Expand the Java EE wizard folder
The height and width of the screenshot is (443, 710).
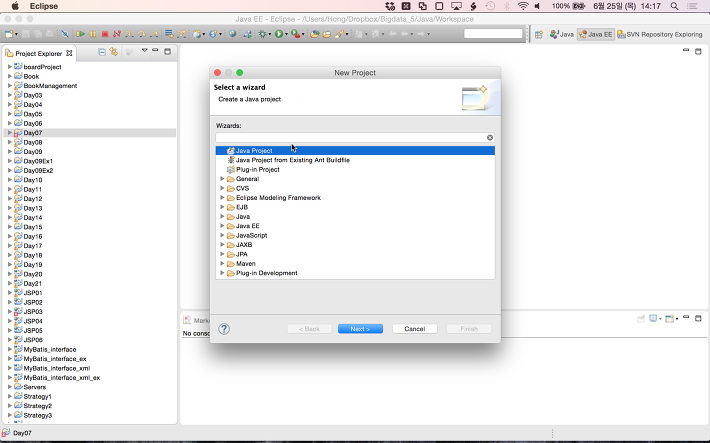point(222,226)
